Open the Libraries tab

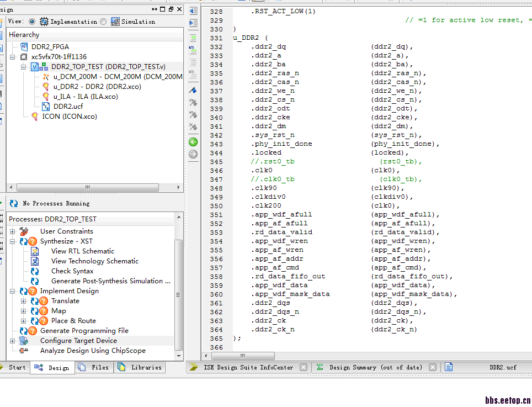pyautogui.click(x=140, y=367)
